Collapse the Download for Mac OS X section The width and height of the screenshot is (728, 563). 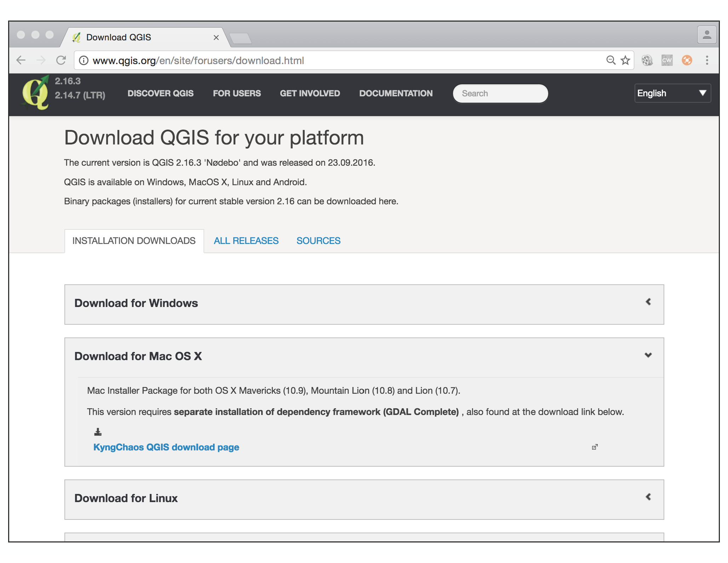648,355
